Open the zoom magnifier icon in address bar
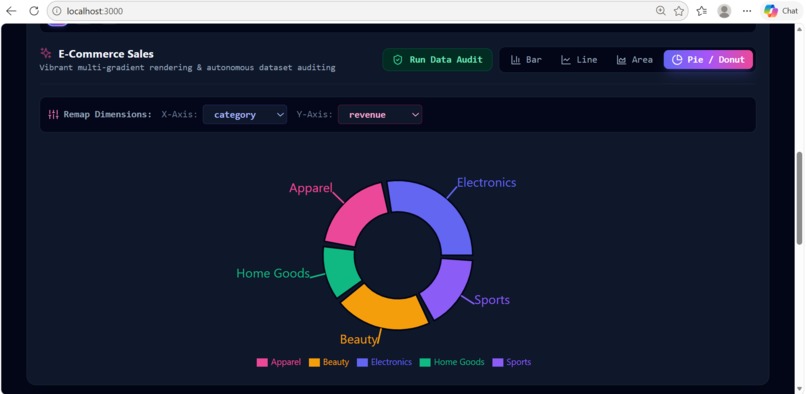 coord(661,11)
